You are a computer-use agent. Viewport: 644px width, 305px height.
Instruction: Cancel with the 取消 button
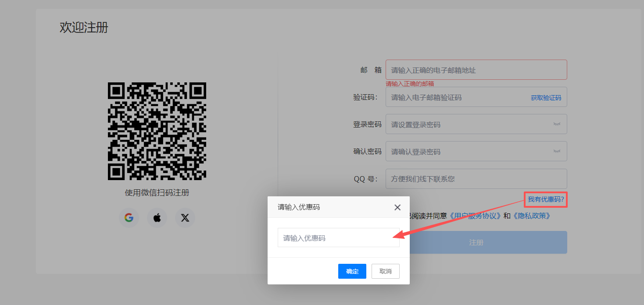click(386, 271)
